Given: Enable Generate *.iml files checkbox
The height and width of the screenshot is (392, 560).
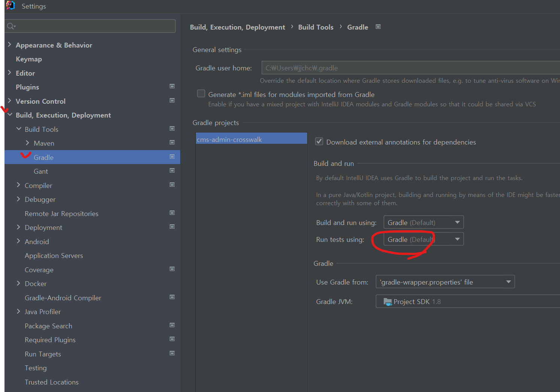Looking at the screenshot, I should click(201, 94).
